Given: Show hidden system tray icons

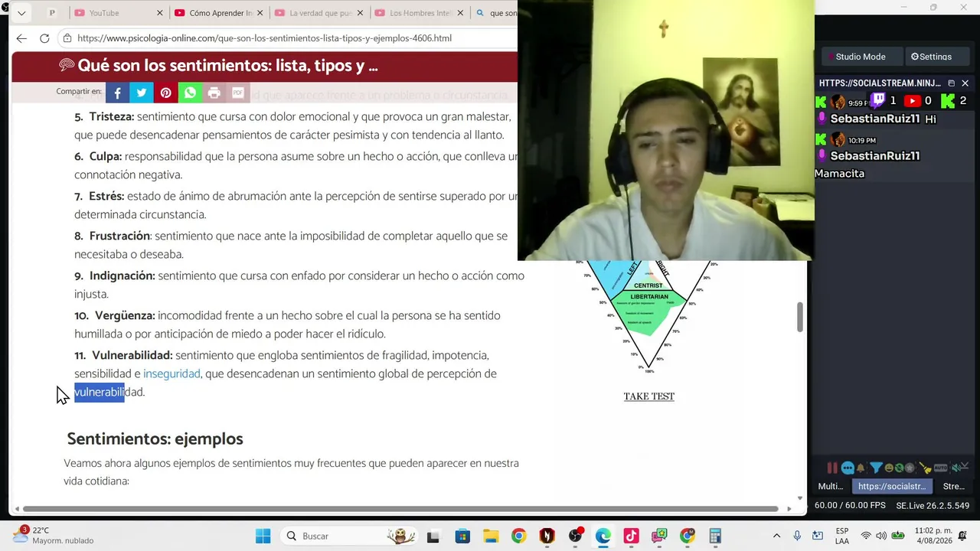Looking at the screenshot, I should [x=776, y=536].
